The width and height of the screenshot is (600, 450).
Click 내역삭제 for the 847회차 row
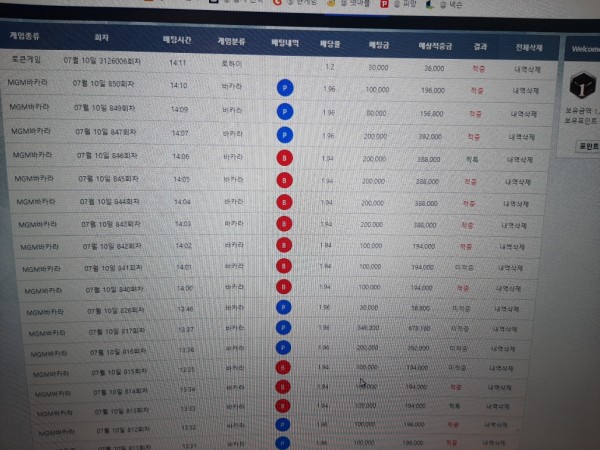pyautogui.click(x=522, y=137)
